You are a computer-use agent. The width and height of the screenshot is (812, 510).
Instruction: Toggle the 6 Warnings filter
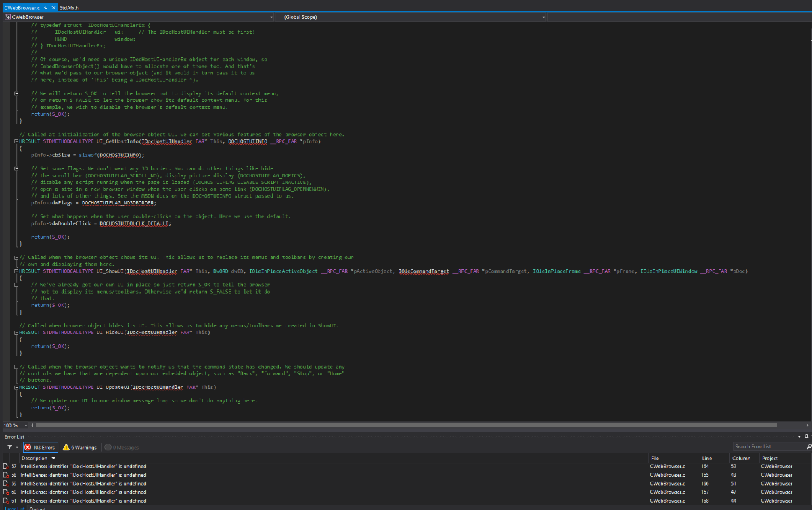[80, 447]
